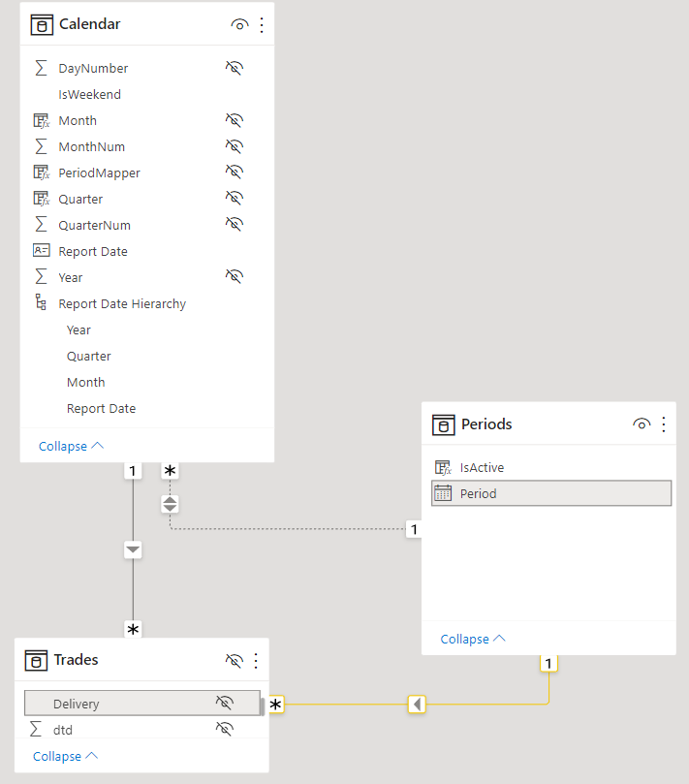Screen dimensions: 689x784
Task: Click single-direction filter arrow on Calendar-Trades line
Action: [x=133, y=550]
